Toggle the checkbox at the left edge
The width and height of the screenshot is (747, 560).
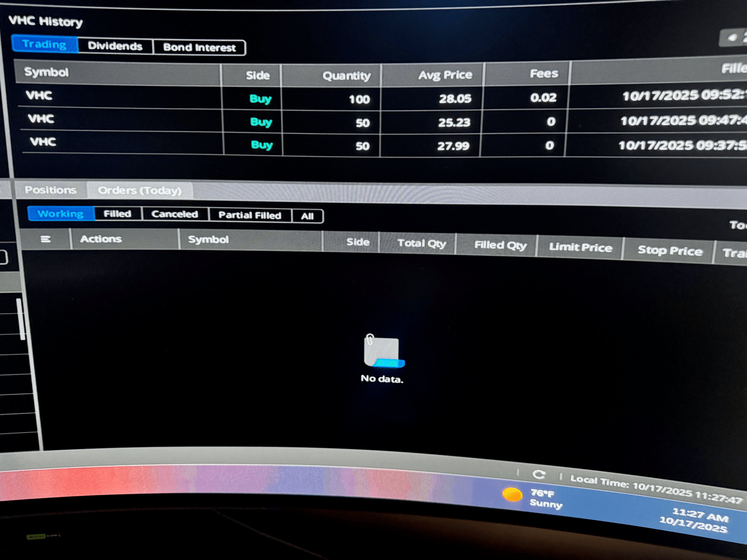pyautogui.click(x=3, y=258)
